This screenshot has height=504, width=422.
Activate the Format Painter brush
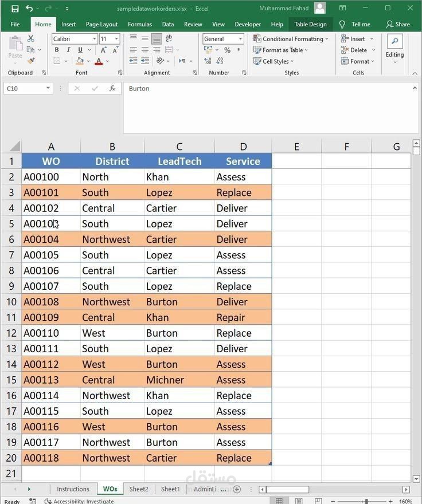[x=31, y=61]
